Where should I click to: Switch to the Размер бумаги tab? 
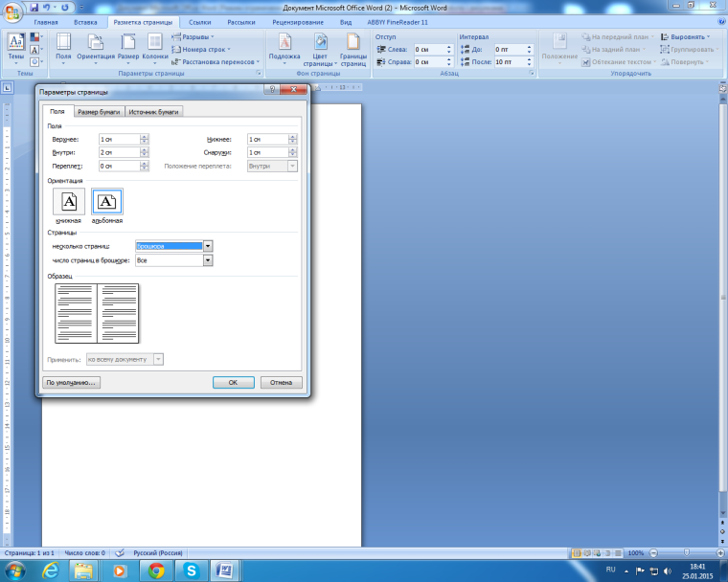coord(99,112)
